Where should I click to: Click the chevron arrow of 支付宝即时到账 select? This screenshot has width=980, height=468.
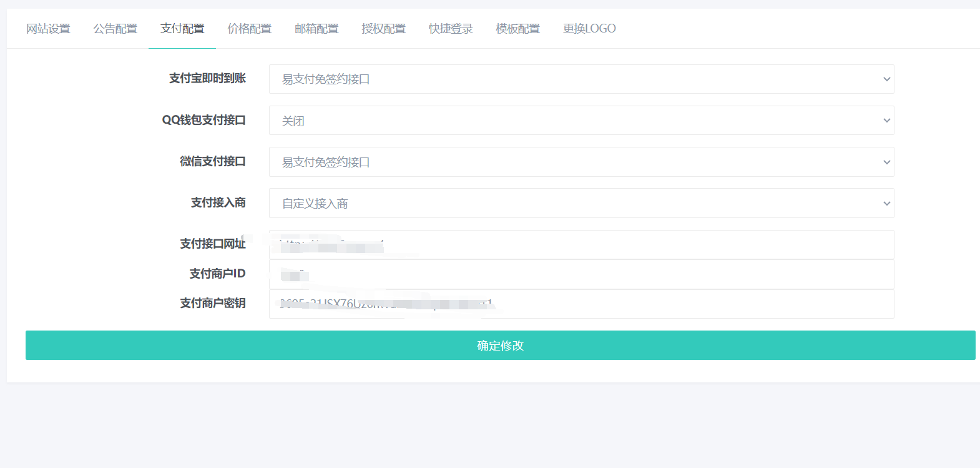tap(886, 79)
